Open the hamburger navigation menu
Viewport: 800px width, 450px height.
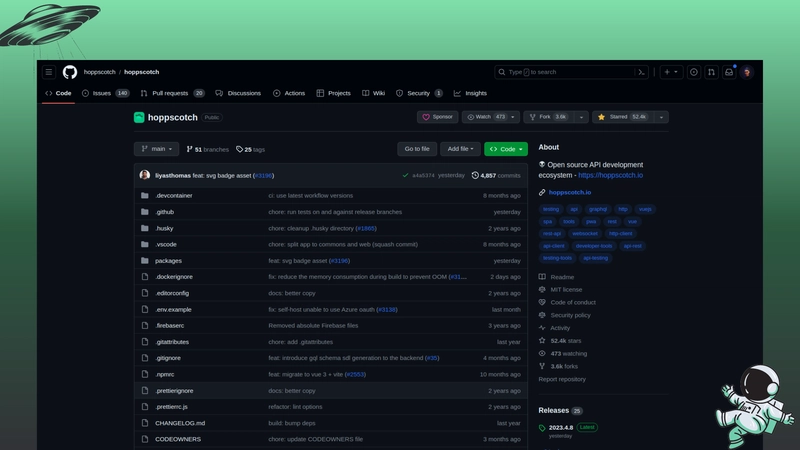[49, 72]
